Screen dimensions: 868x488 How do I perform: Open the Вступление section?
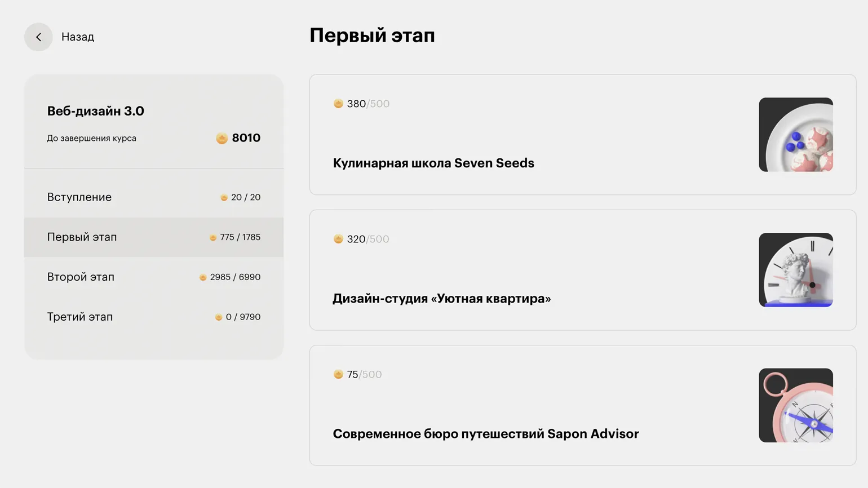point(79,197)
